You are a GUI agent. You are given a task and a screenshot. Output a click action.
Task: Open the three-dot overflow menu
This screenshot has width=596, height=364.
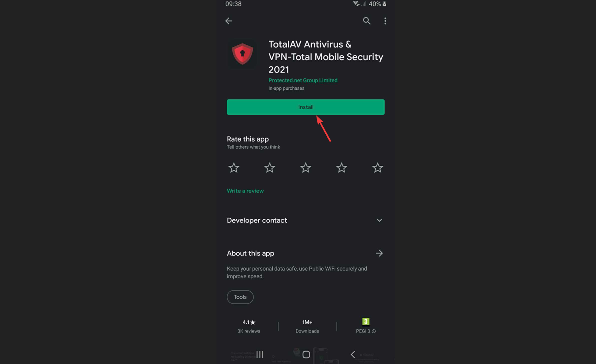tap(385, 21)
